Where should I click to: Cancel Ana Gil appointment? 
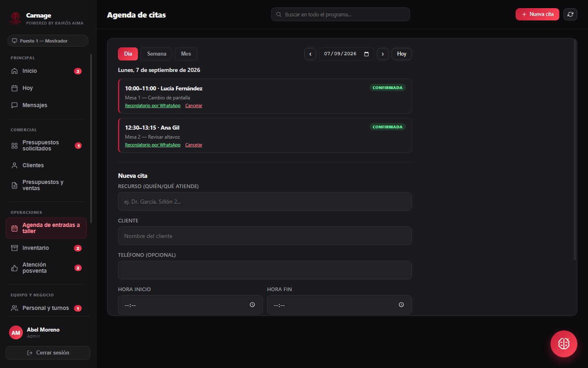click(x=194, y=145)
